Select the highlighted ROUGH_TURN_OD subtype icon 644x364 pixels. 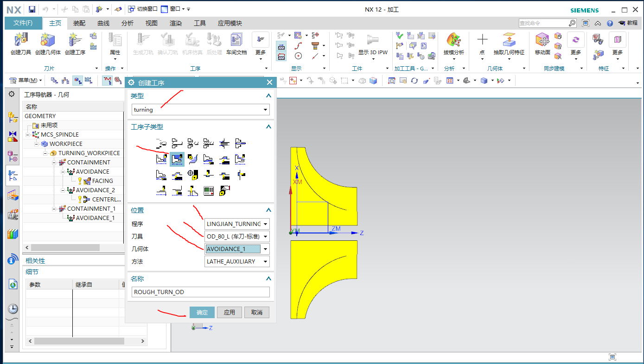click(x=178, y=159)
